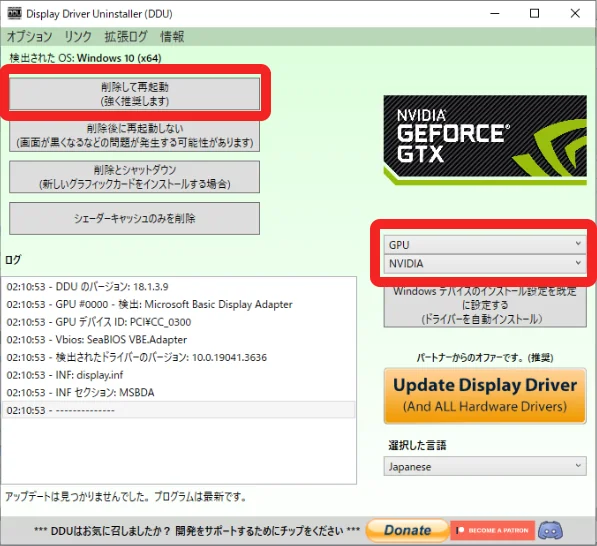
Task: Select log line Microsoft Basic Display Adapter
Action: (179, 304)
